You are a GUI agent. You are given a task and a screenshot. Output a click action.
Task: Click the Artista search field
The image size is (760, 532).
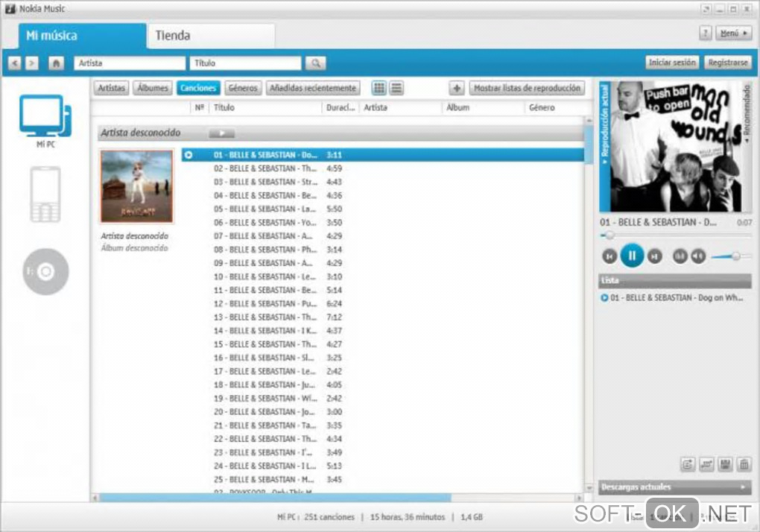(130, 63)
